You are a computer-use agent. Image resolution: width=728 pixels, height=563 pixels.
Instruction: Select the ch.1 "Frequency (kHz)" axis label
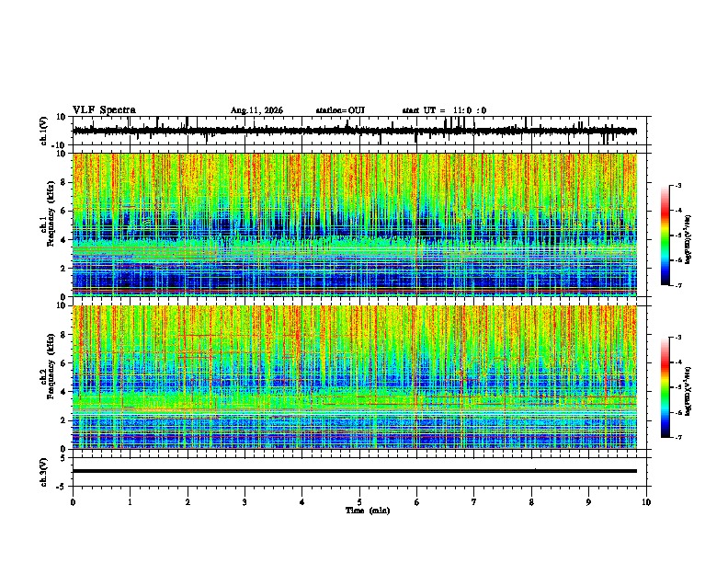pyautogui.click(x=51, y=213)
